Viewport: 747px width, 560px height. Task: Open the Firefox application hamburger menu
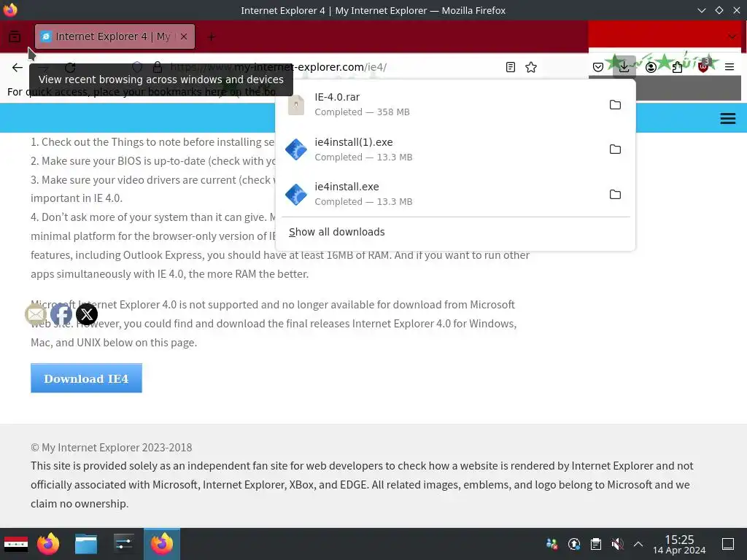(x=729, y=67)
